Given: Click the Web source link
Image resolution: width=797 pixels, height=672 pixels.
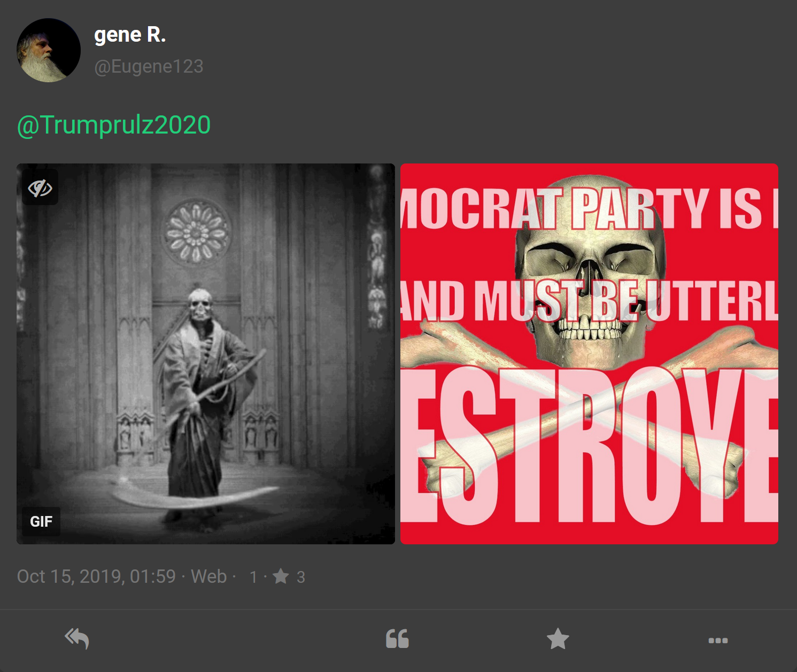Looking at the screenshot, I should click(209, 576).
